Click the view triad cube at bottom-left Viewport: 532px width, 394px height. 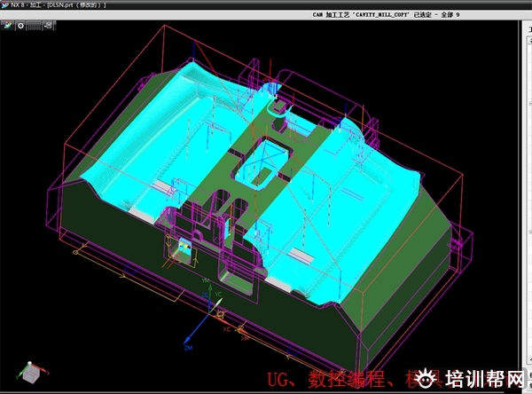coord(31,374)
